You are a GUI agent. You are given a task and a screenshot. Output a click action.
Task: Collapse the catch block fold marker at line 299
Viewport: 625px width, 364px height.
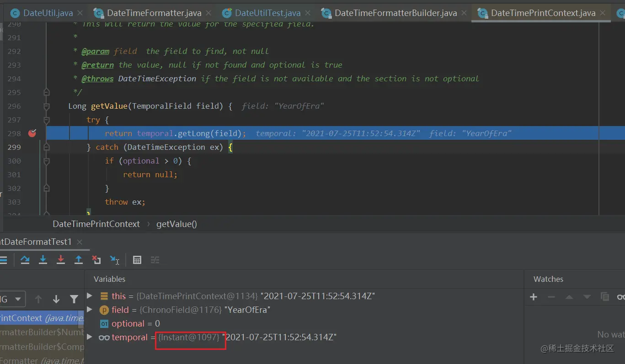(x=46, y=147)
